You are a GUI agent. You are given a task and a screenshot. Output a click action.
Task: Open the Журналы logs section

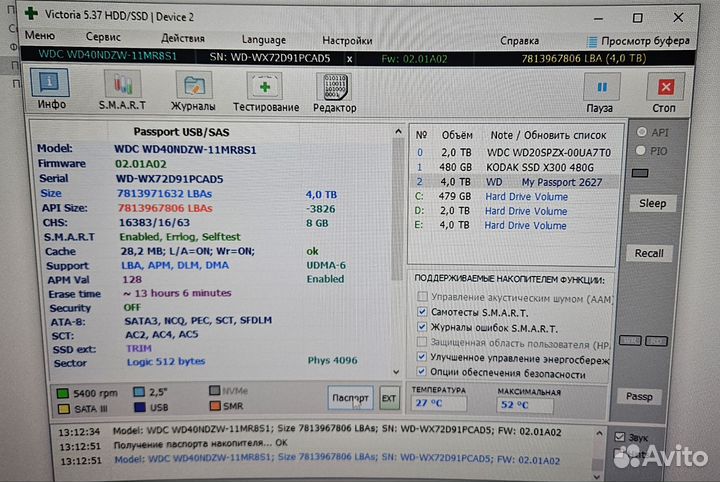click(x=193, y=90)
